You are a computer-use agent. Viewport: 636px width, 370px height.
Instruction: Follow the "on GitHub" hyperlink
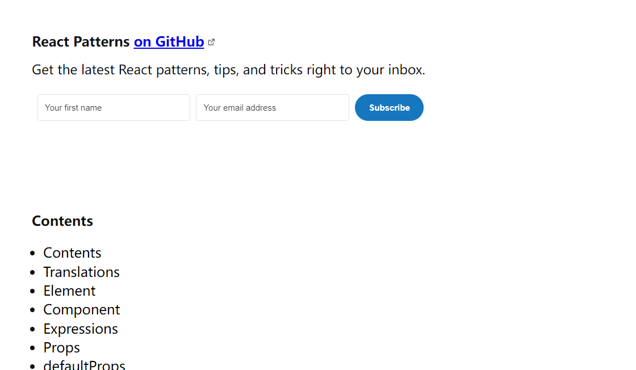[169, 42]
